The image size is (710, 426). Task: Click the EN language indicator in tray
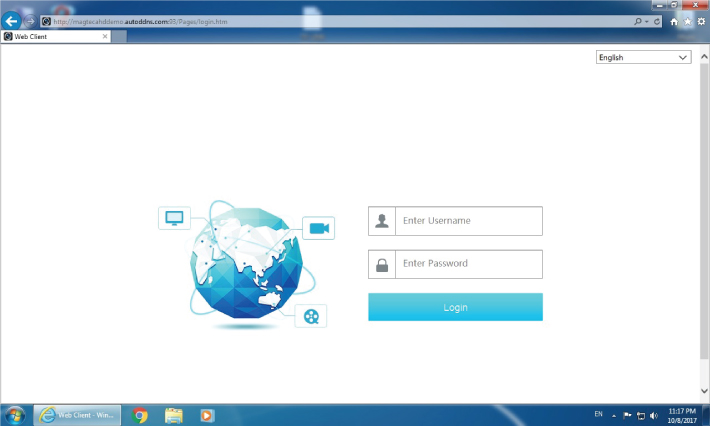click(x=599, y=414)
